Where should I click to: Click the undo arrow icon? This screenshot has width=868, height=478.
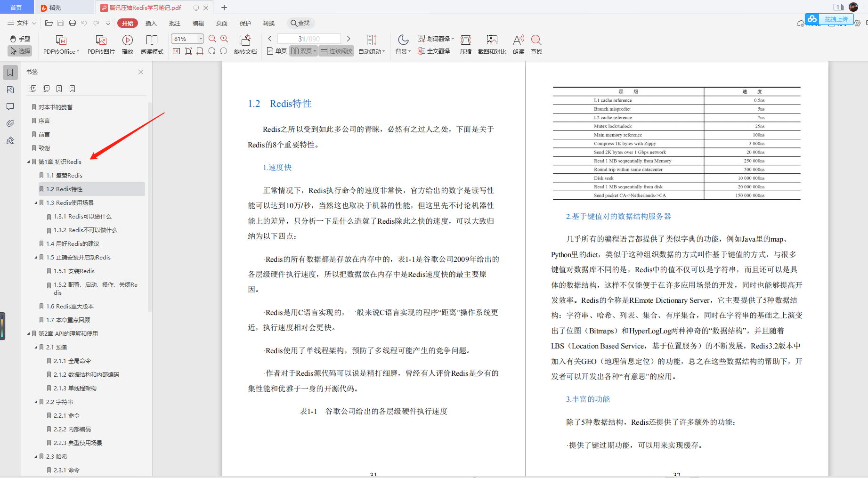coord(84,23)
